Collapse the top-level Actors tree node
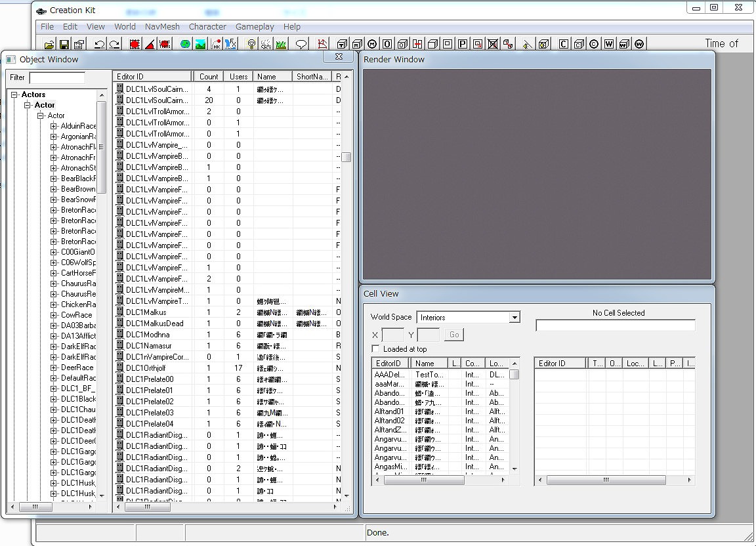 (x=14, y=94)
